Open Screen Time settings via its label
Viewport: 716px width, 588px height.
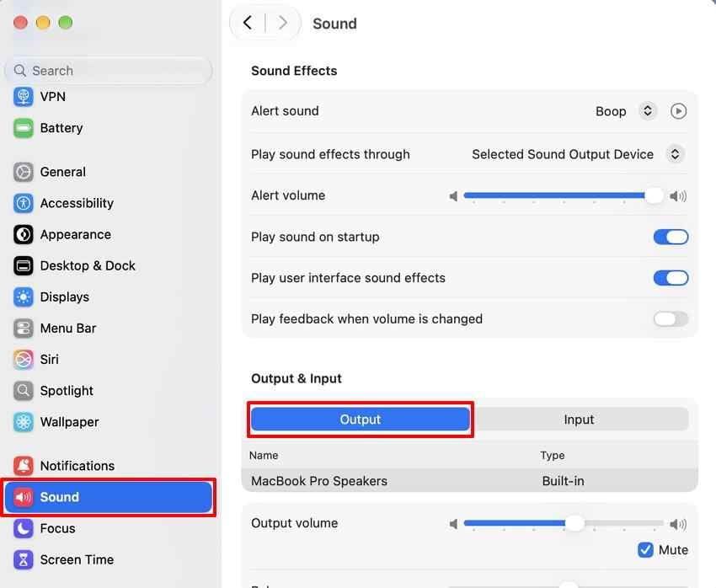(77, 559)
